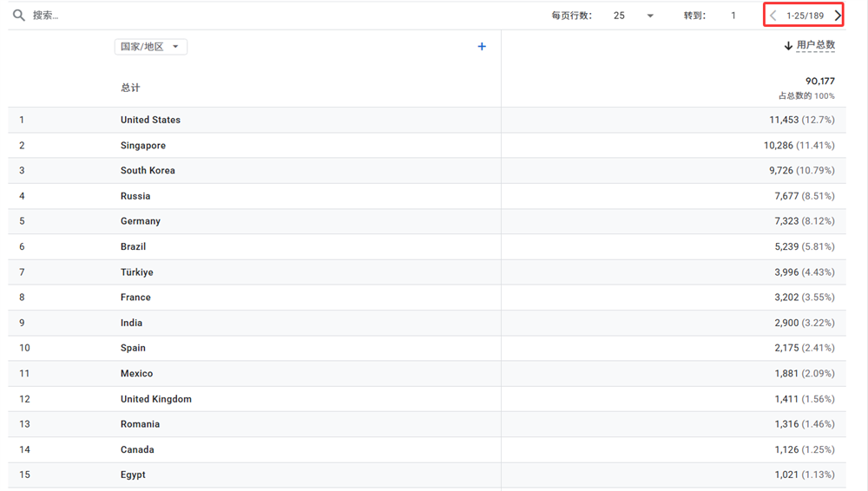
Task: Select the United States row
Action: click(x=427, y=120)
